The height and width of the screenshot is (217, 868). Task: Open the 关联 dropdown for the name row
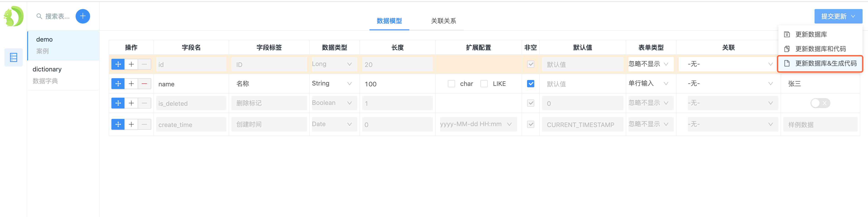coord(728,84)
